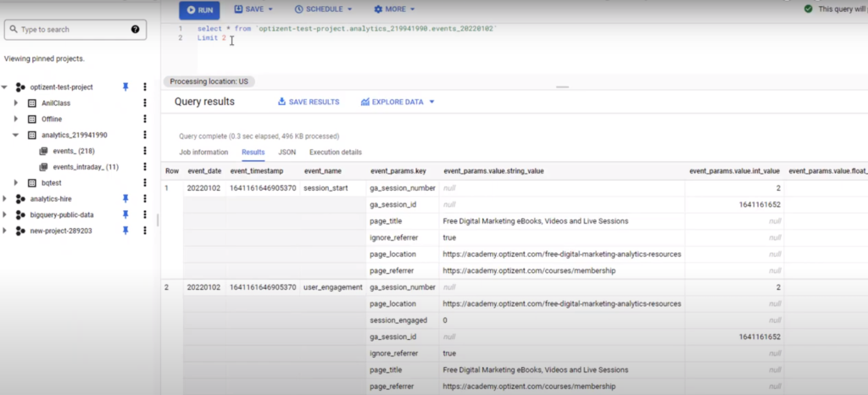Collapse the analytics_219941990 dataset

pos(15,136)
